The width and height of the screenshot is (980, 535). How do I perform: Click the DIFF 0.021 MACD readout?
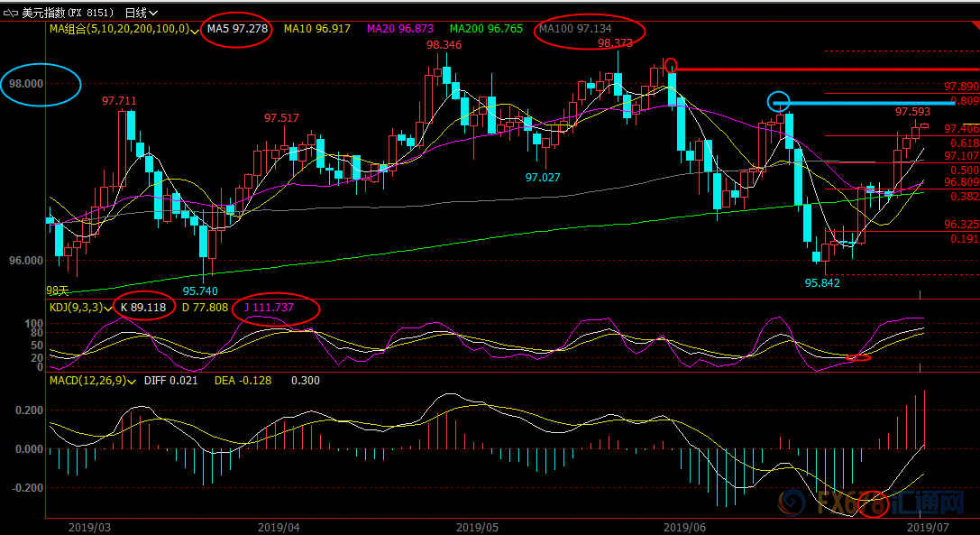point(170,381)
